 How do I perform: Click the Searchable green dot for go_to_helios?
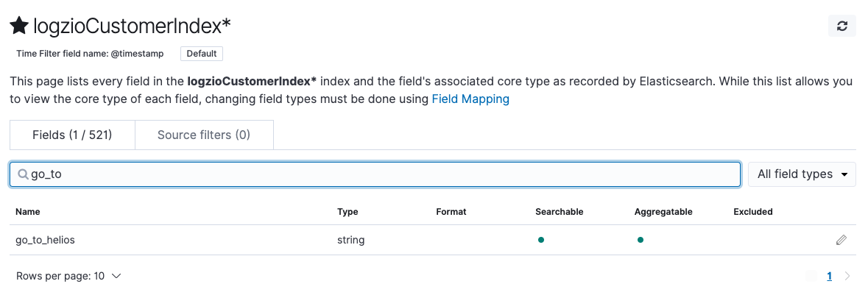tap(540, 240)
